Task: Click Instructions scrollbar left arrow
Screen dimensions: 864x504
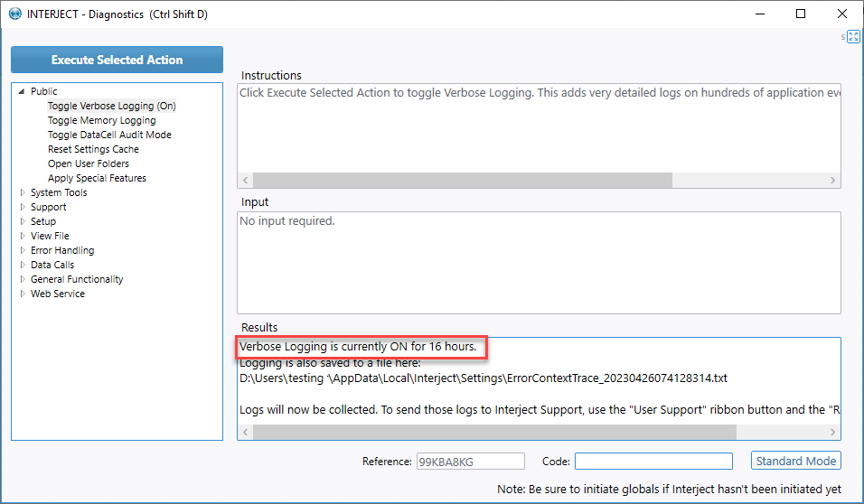Action: (x=246, y=180)
